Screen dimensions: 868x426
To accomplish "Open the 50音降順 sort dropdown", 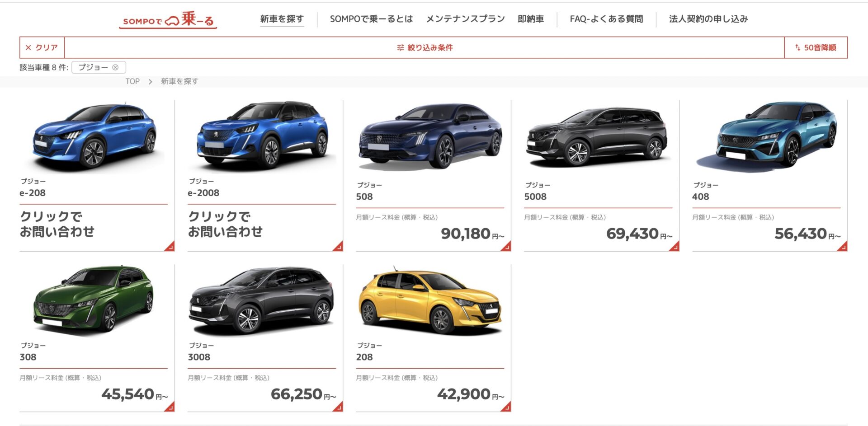I will coord(816,47).
